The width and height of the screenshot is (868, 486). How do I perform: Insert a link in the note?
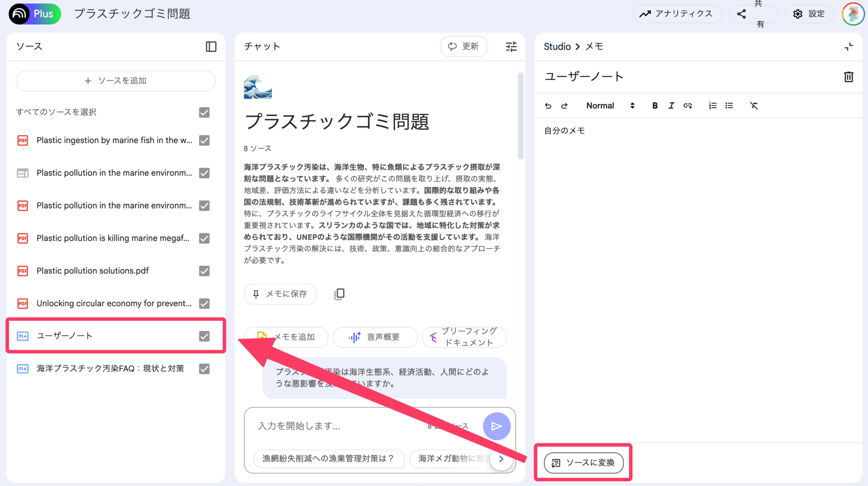point(688,105)
